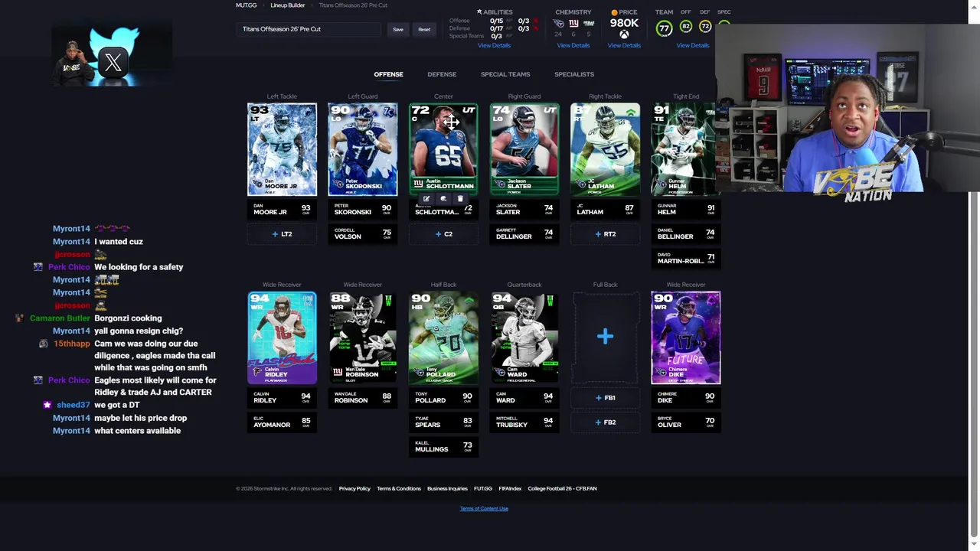This screenshot has width=980, height=551.
Task: Click JC Latham 87 name row
Action: [605, 210]
